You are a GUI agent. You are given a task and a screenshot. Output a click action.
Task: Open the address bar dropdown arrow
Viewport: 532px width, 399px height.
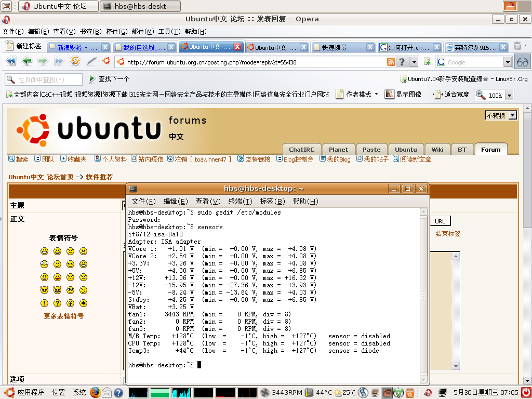pos(414,62)
